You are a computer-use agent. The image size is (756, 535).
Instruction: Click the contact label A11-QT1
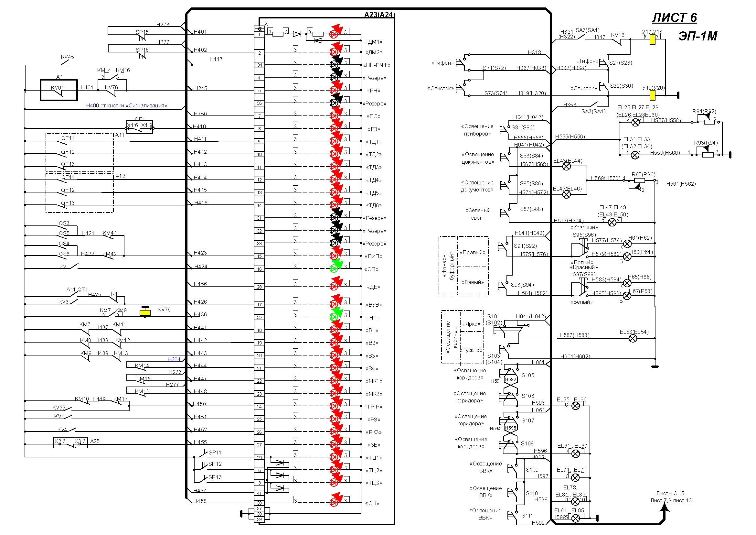(77, 289)
